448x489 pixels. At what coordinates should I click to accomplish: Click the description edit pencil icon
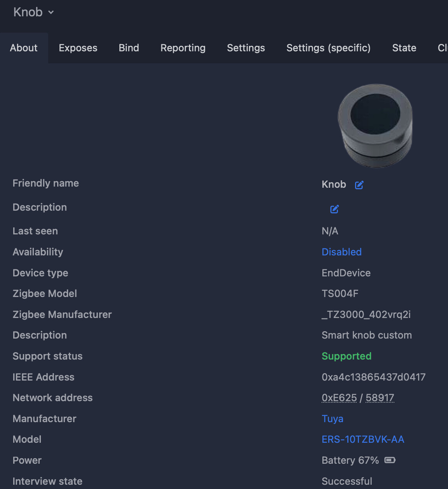334,209
